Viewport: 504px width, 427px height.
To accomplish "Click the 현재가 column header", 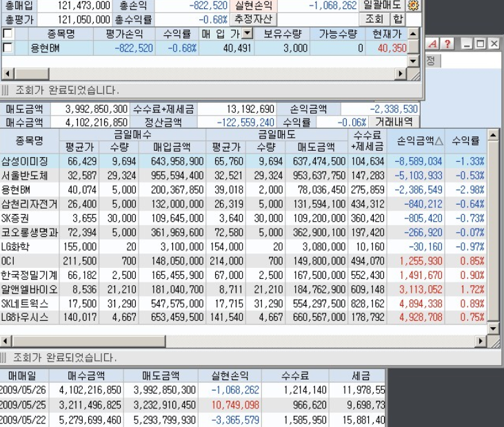I will coord(387,33).
